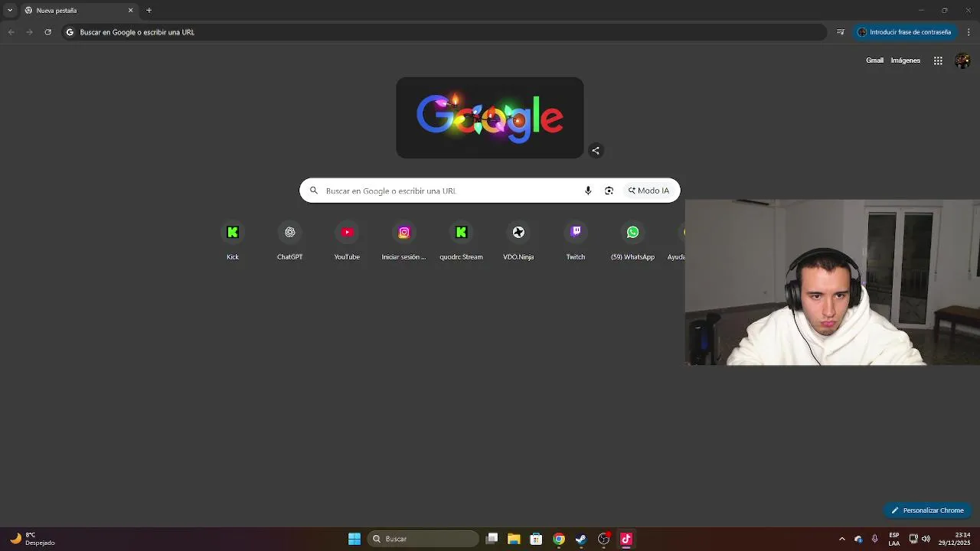Select the Nueva pestaña tab
The height and width of the screenshot is (551, 980).
coord(79,11)
